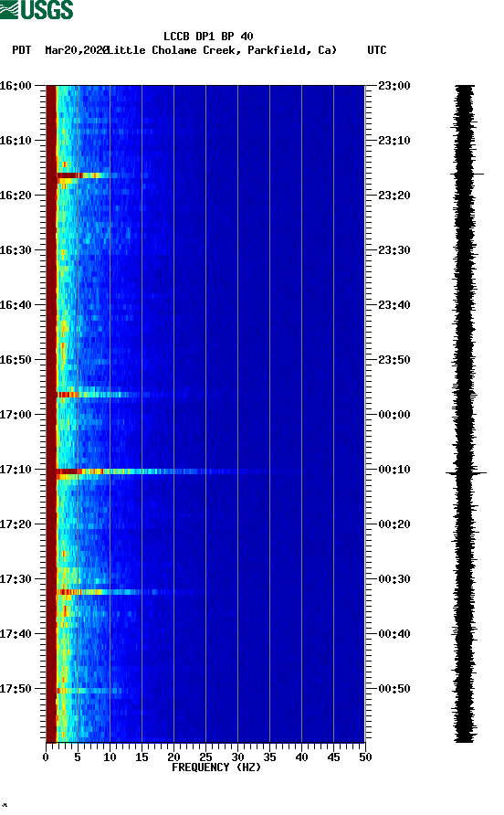Click the '17:10' PDT time label
This screenshot has width=504, height=815.
[x=16, y=470]
